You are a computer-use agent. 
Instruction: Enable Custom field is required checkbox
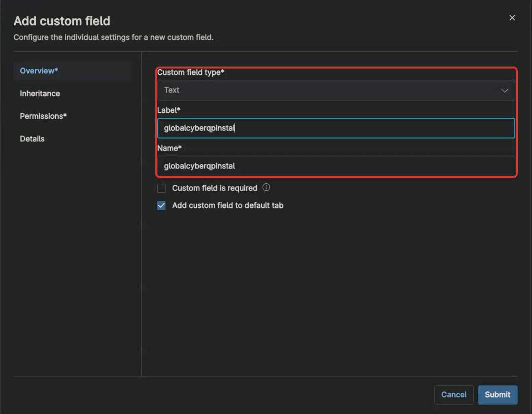point(161,188)
